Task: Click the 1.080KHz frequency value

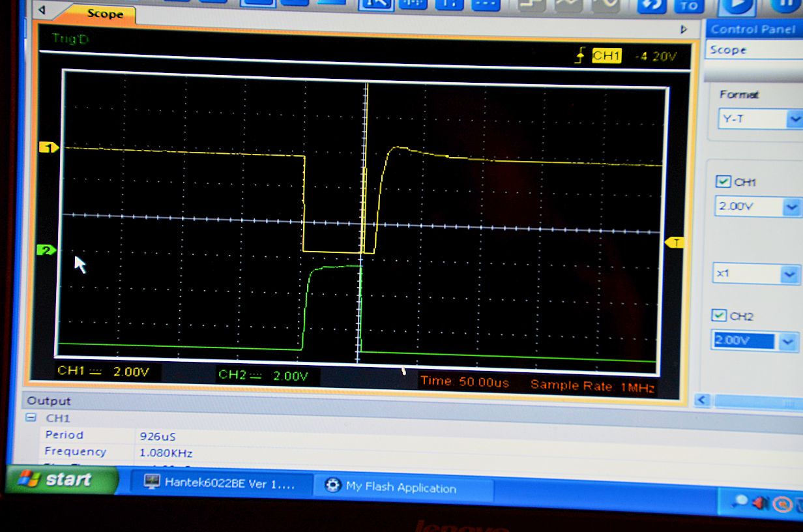Action: pos(166,453)
